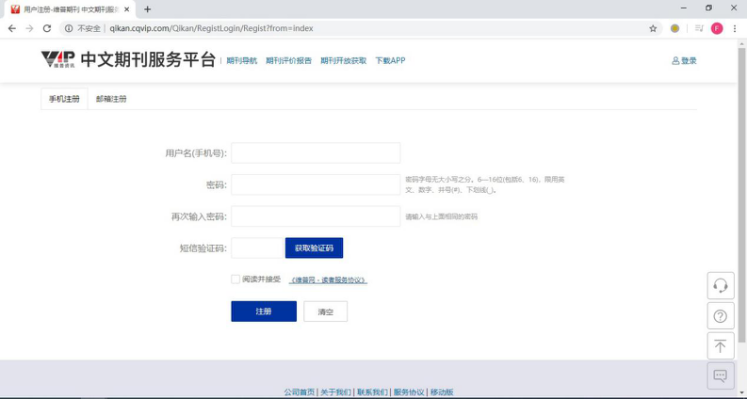Open the yellow extension icon
This screenshot has width=747, height=399.
point(675,29)
